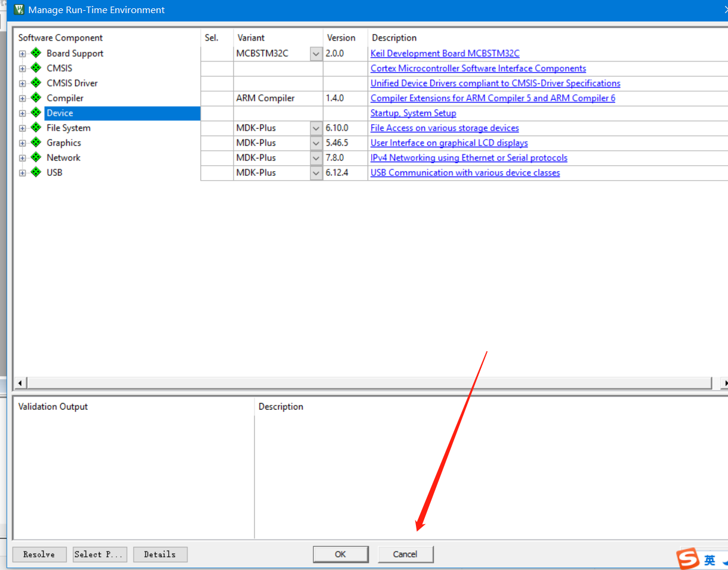The width and height of the screenshot is (728, 570).
Task: Open Network MDK-Plus variant dropdown
Action: point(316,158)
